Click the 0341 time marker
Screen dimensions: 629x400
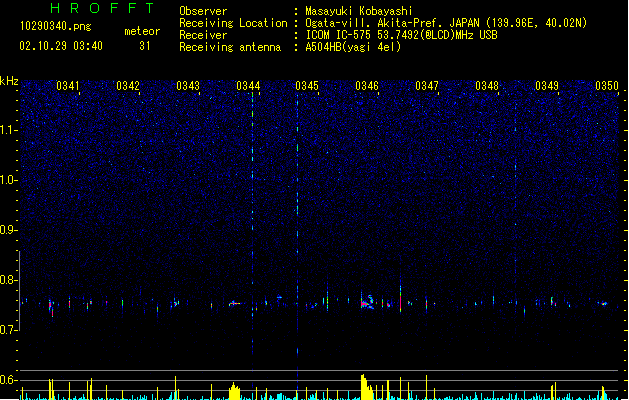point(68,86)
